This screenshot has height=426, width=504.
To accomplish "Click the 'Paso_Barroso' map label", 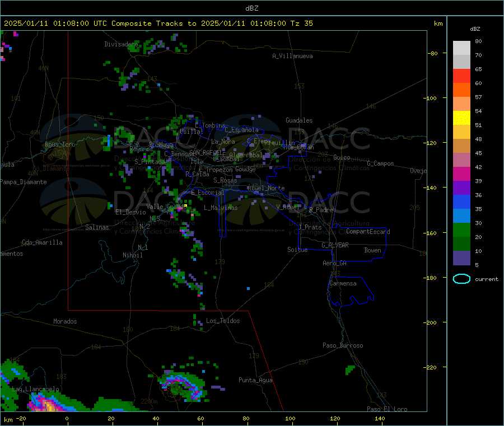I will pos(343,345).
